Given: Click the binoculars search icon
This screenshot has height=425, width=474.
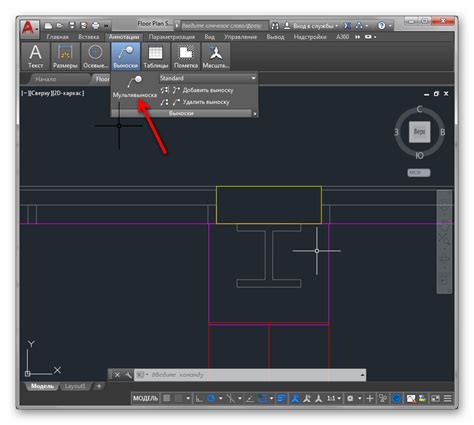Looking at the screenshot, I should click(275, 26).
